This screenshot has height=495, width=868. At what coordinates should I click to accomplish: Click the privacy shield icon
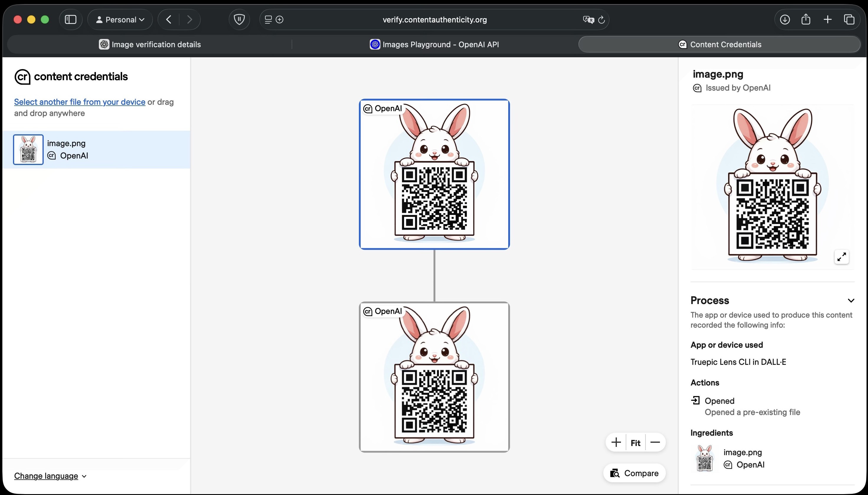(x=239, y=20)
